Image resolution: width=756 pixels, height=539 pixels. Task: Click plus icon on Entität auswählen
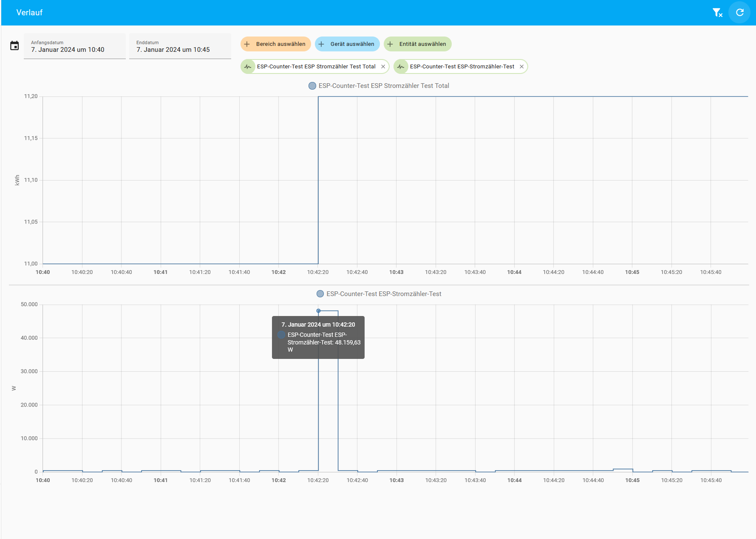click(390, 44)
